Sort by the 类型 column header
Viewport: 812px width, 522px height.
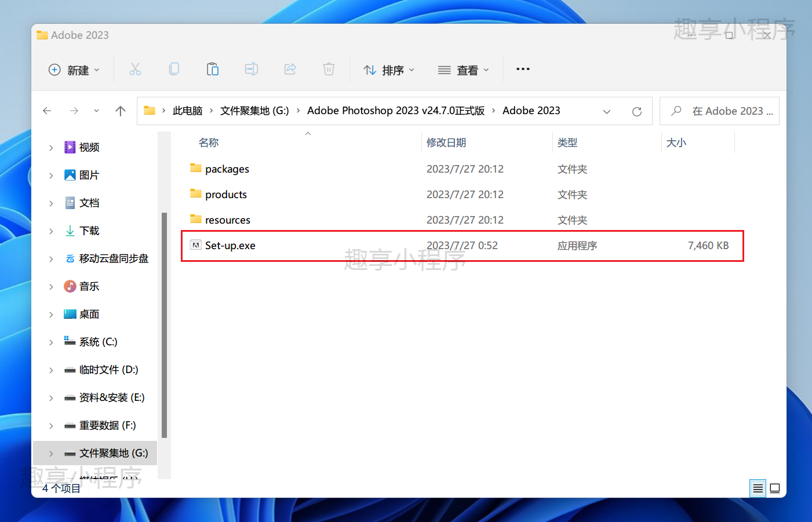click(567, 143)
